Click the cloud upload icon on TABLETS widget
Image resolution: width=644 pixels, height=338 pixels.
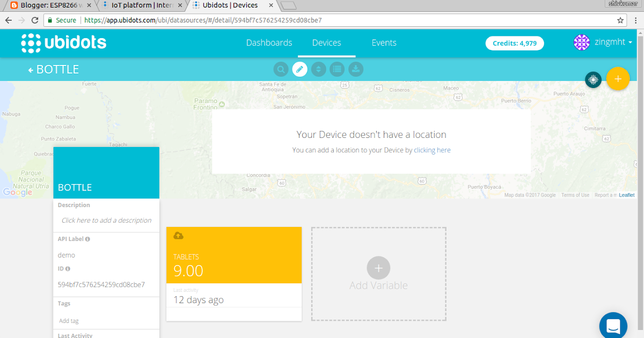click(x=178, y=235)
